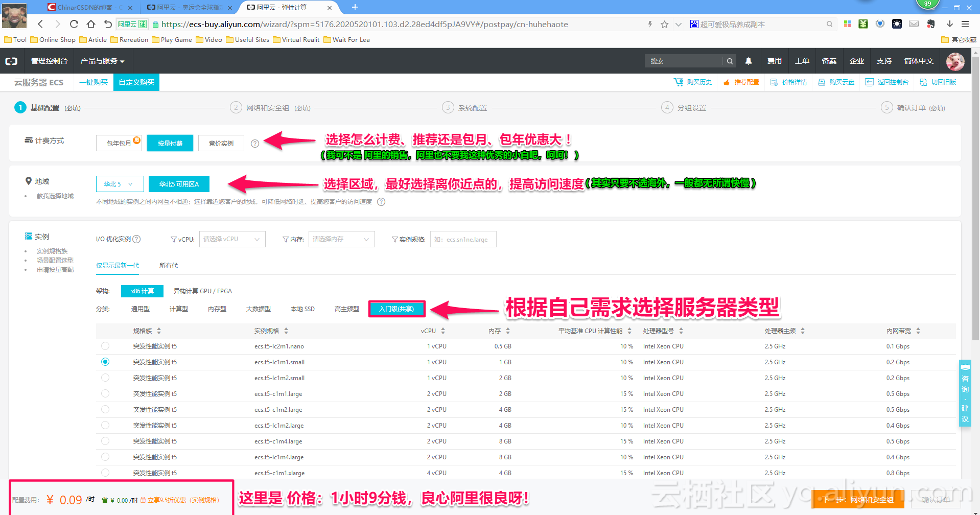
Task: Reload the page with refresh icon
Action: click(74, 24)
